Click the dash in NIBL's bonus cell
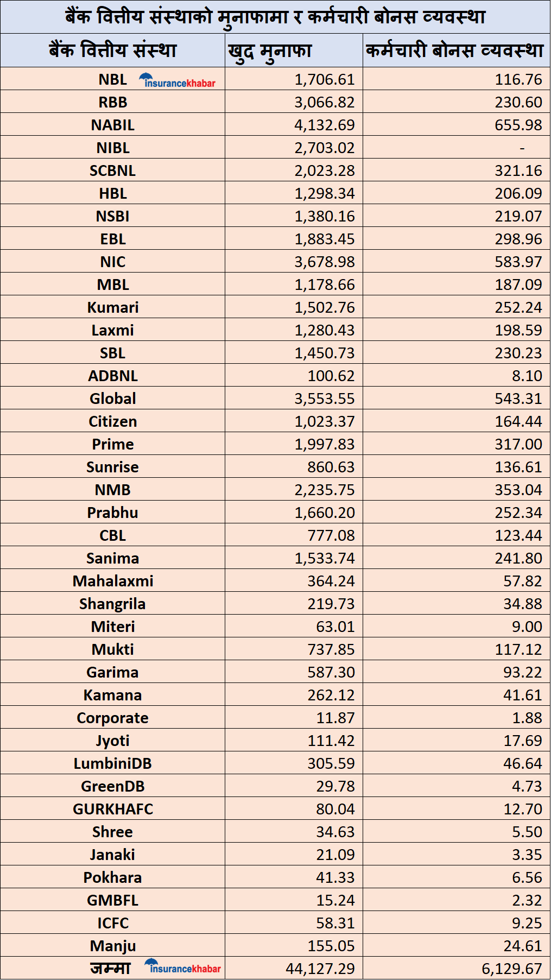 (x=522, y=148)
